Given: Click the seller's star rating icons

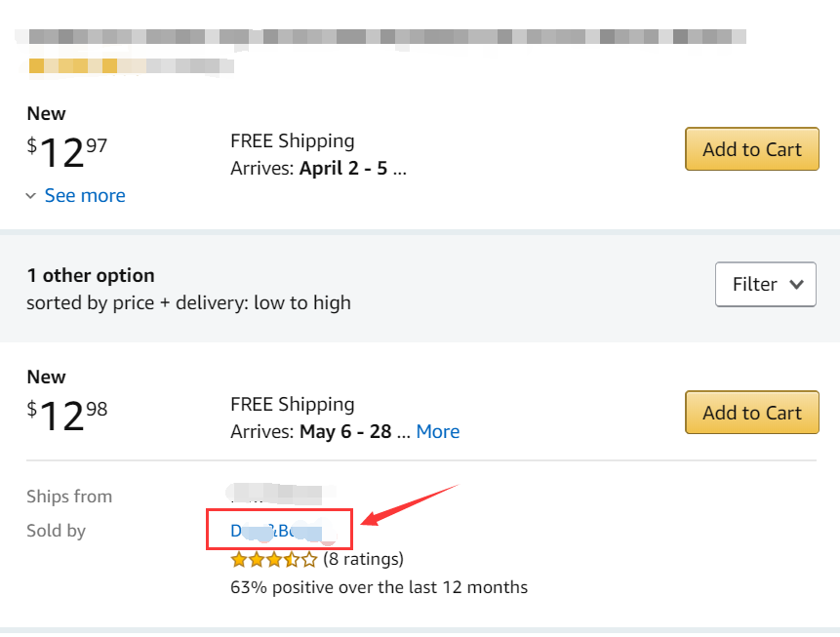Looking at the screenshot, I should 274,559.
